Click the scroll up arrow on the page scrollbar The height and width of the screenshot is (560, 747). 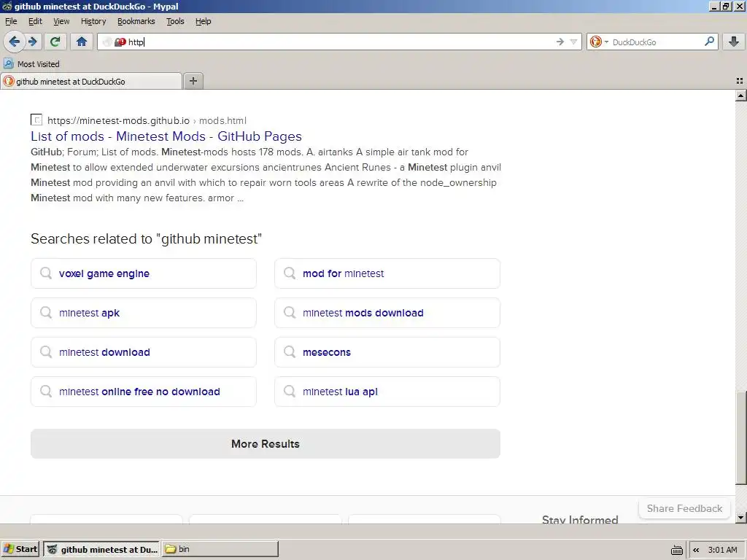point(741,96)
